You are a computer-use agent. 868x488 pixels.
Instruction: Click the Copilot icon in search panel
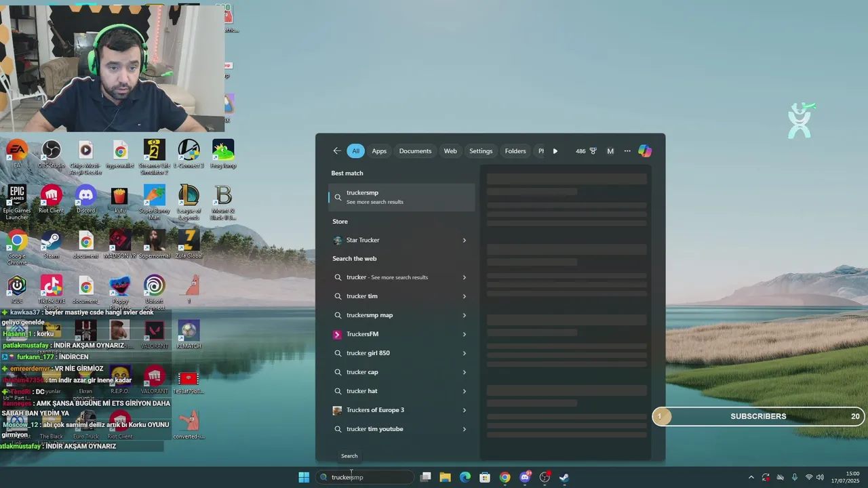[645, 151]
